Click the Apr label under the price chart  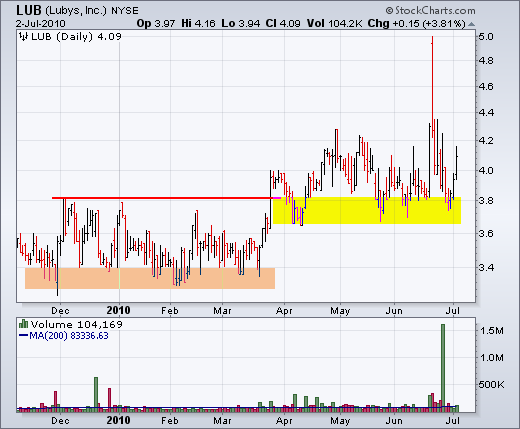point(284,311)
